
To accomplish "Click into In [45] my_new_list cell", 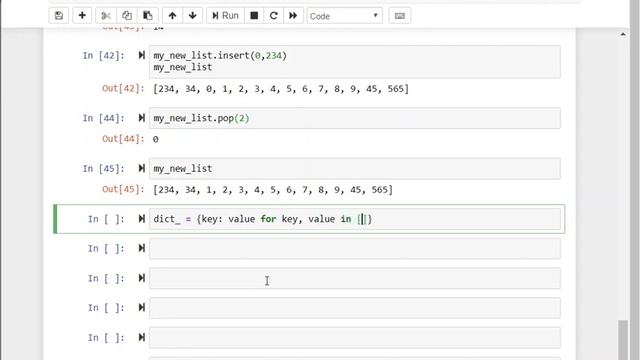I will click(x=355, y=169).
